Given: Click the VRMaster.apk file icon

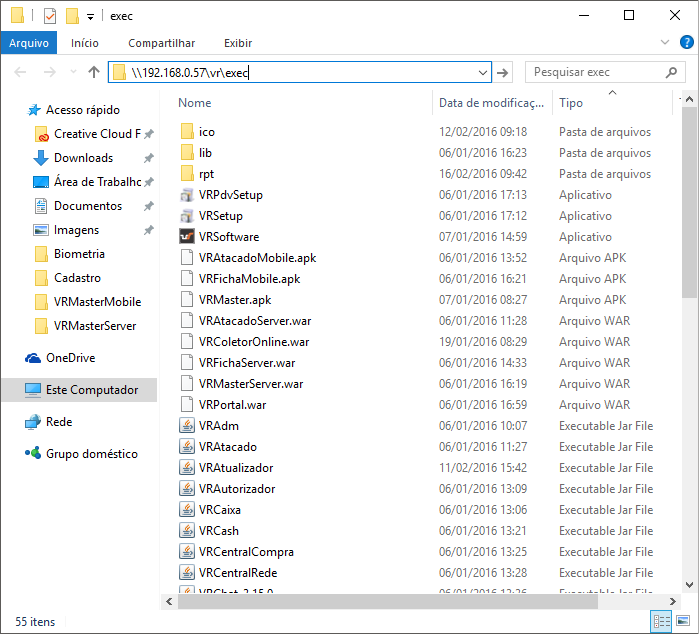Looking at the screenshot, I should [x=186, y=300].
